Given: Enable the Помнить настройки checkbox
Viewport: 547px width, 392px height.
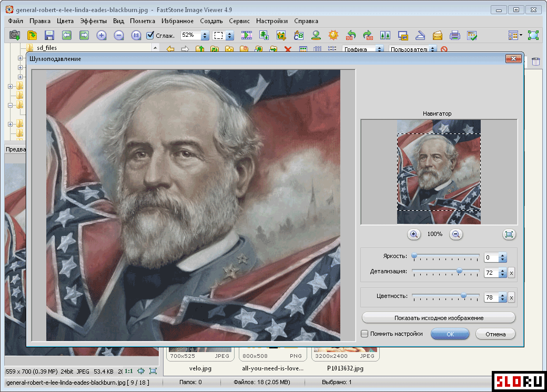Looking at the screenshot, I should coord(364,334).
